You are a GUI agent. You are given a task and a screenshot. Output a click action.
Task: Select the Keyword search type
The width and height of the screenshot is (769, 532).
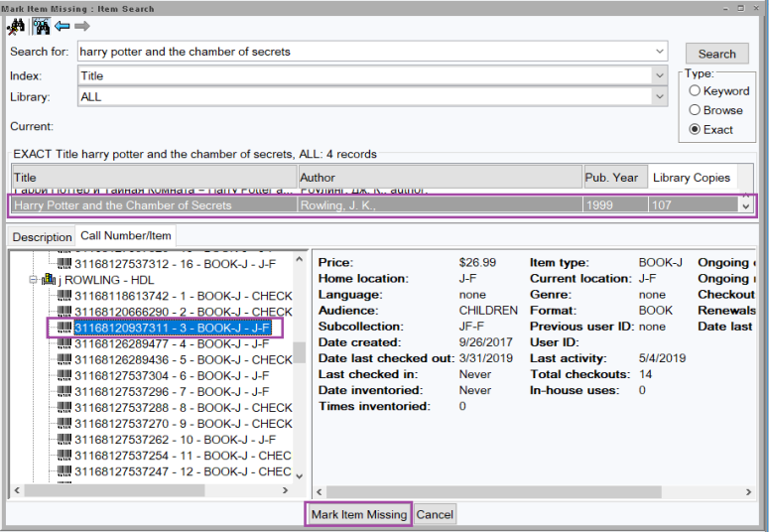(x=696, y=91)
